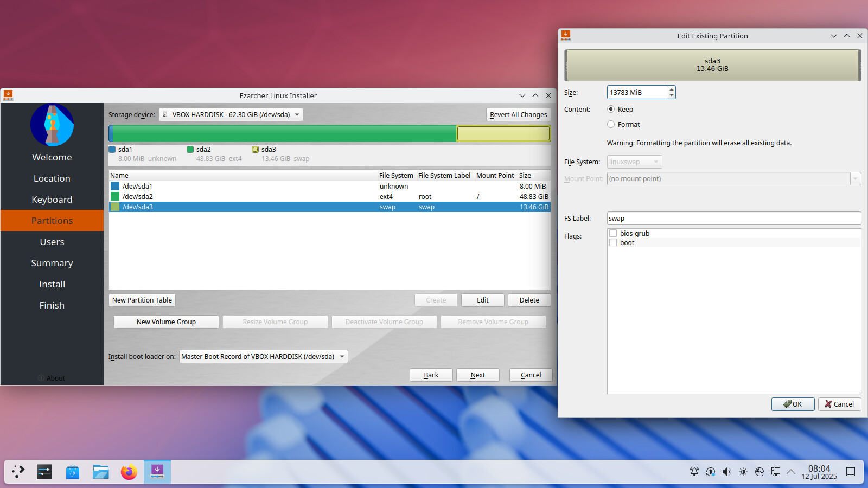The width and height of the screenshot is (868, 488).
Task: Click into the FS Label text field
Action: [733, 219]
